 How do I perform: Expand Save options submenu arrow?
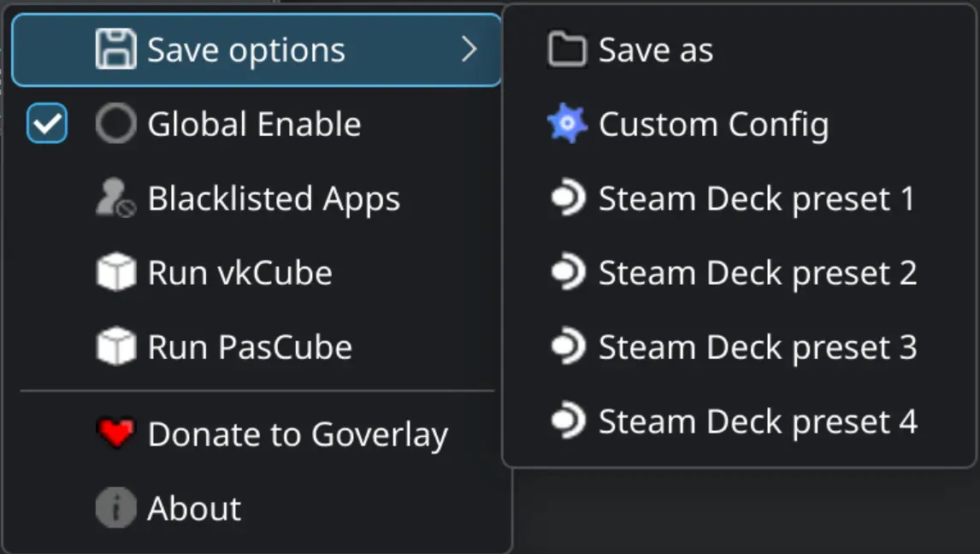tap(469, 50)
